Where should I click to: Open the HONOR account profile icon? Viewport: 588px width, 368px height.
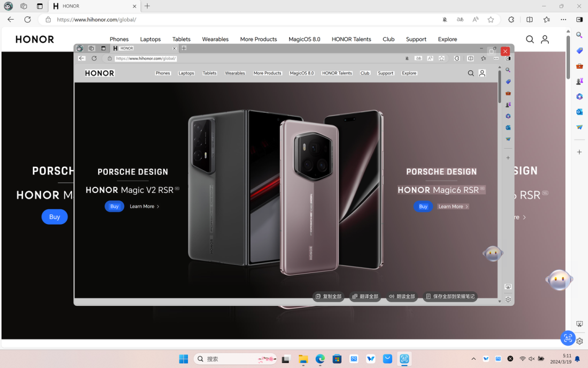(x=545, y=39)
